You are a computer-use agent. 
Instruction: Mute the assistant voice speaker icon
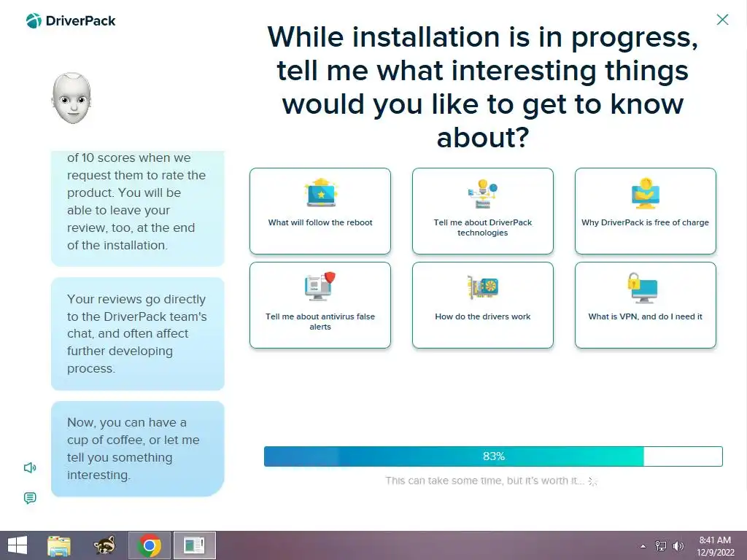[30, 467]
